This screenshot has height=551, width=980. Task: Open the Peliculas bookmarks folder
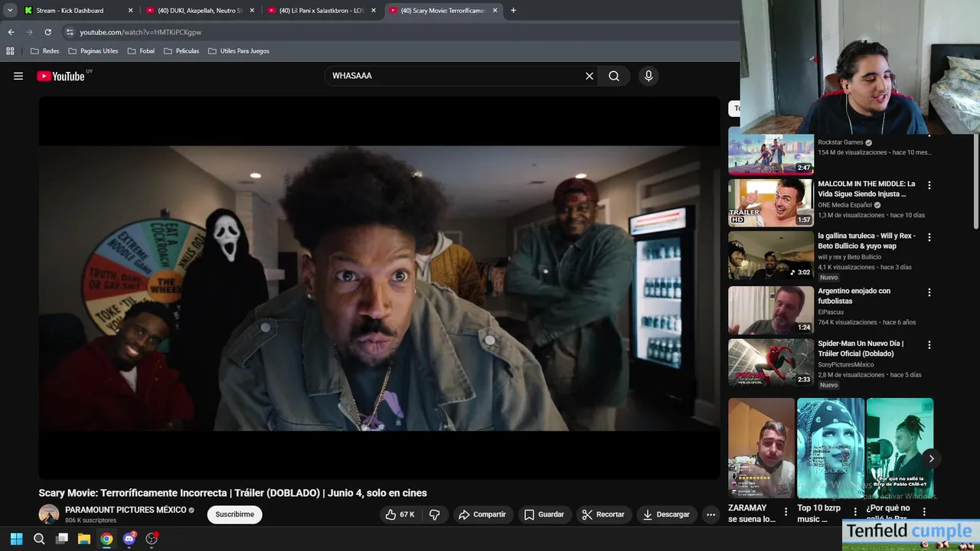pyautogui.click(x=181, y=51)
